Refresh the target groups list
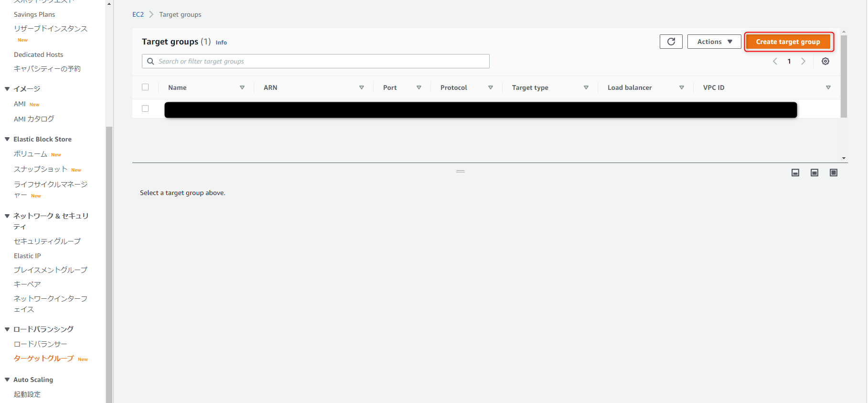Image resolution: width=868 pixels, height=403 pixels. click(x=671, y=42)
